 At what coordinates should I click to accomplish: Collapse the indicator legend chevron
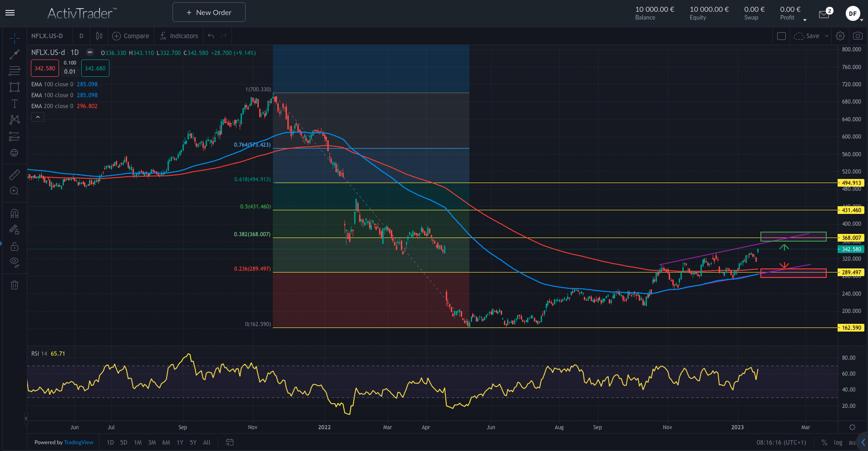38,117
